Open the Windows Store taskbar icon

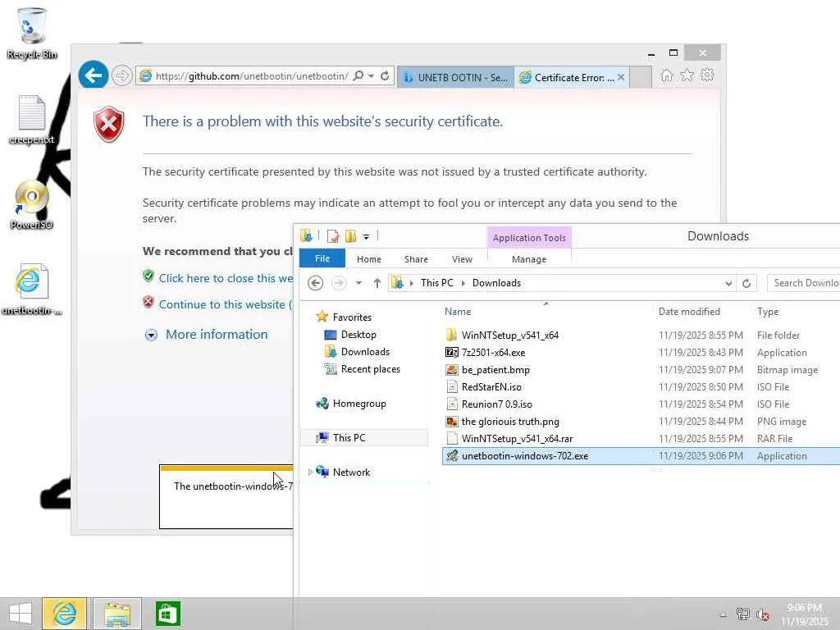point(168,614)
